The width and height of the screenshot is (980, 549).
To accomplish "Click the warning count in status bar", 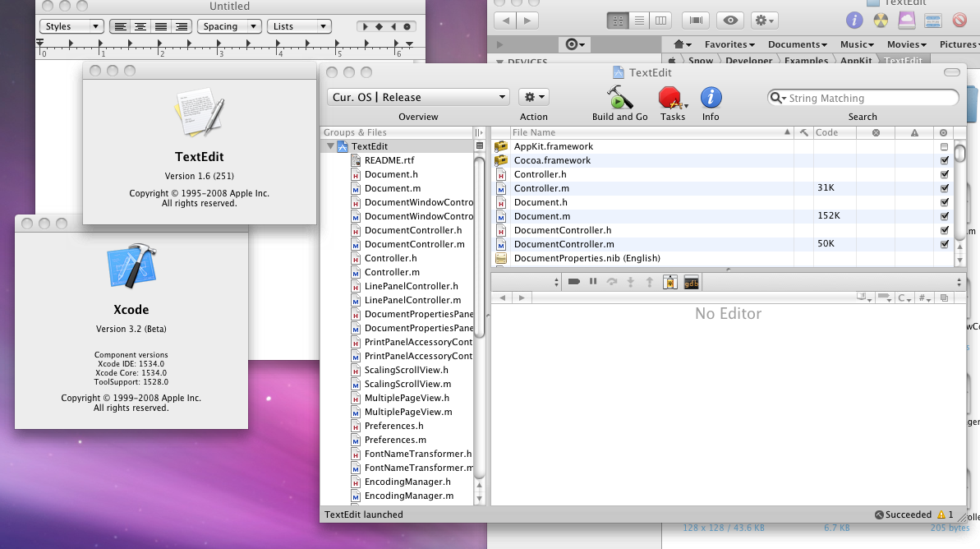I will [945, 514].
